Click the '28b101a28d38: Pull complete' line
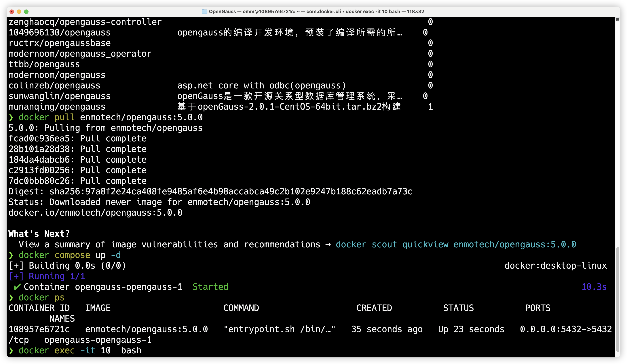This screenshot has height=364, width=627. (x=77, y=149)
